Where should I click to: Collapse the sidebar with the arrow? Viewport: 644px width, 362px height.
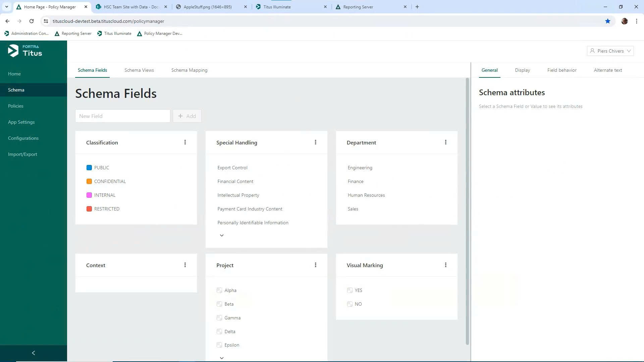tap(33, 353)
